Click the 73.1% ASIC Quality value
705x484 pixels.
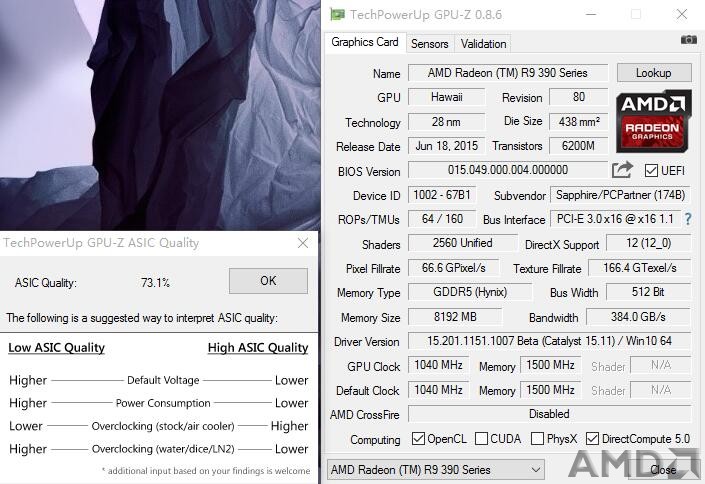pyautogui.click(x=155, y=282)
